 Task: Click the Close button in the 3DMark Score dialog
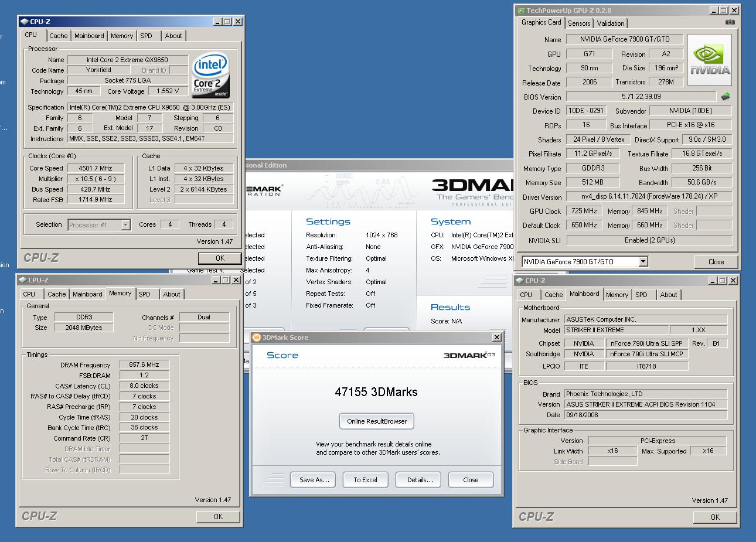(471, 480)
